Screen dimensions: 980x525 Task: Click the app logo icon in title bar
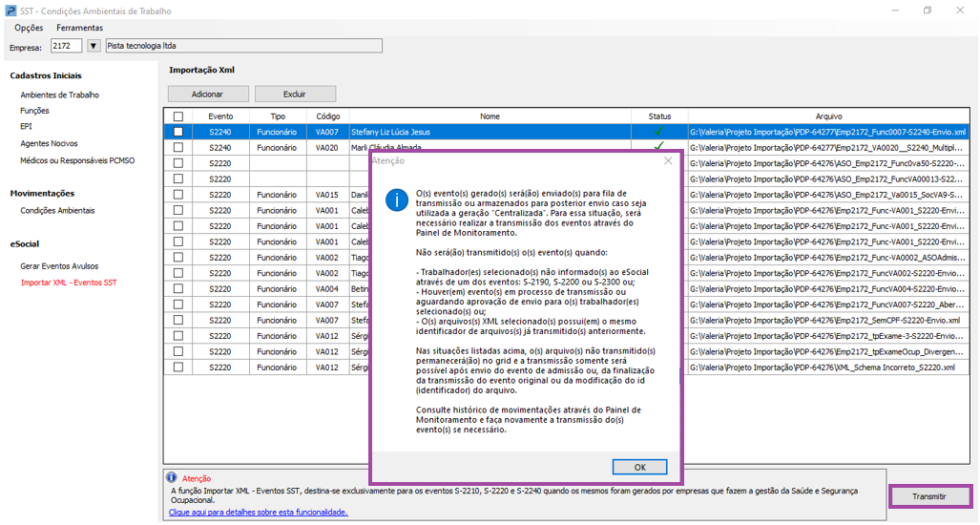pos(10,10)
